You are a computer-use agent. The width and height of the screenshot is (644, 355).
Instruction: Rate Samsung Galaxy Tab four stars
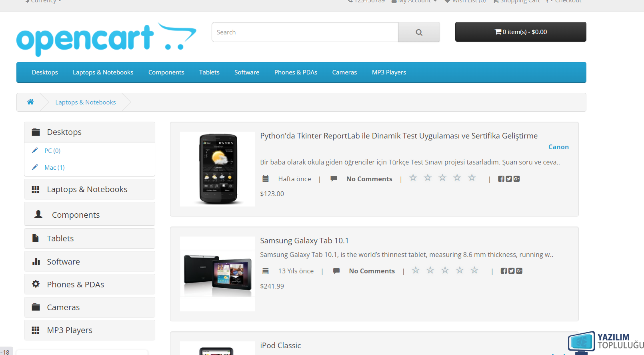[460, 270]
